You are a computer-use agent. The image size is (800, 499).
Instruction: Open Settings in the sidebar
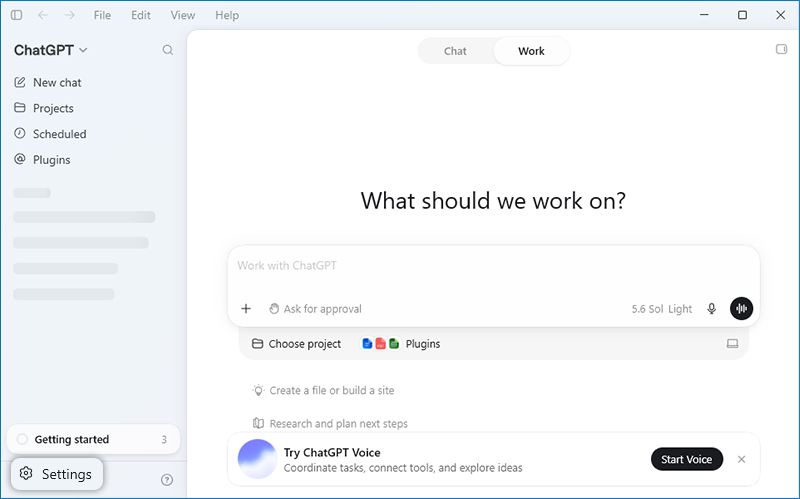57,474
